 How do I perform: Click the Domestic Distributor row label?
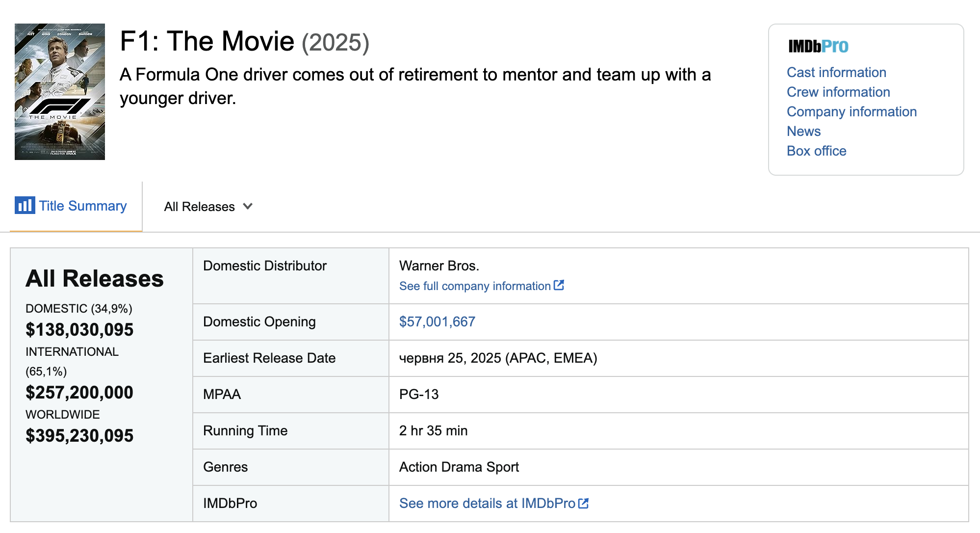(x=265, y=266)
